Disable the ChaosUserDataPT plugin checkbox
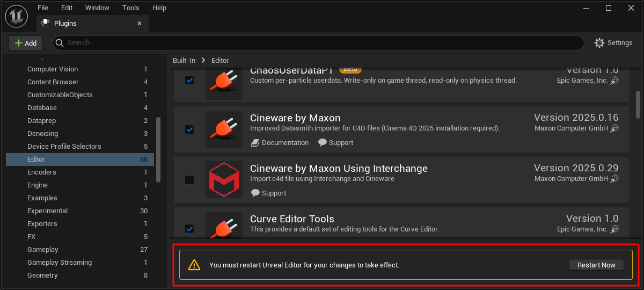The height and width of the screenshot is (290, 644). point(189,80)
